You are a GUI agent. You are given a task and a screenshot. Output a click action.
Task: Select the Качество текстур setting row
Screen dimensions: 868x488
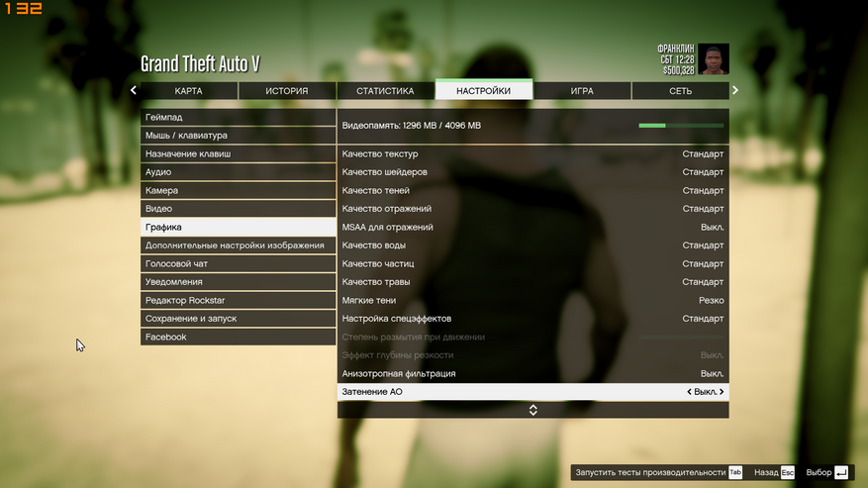(533, 153)
